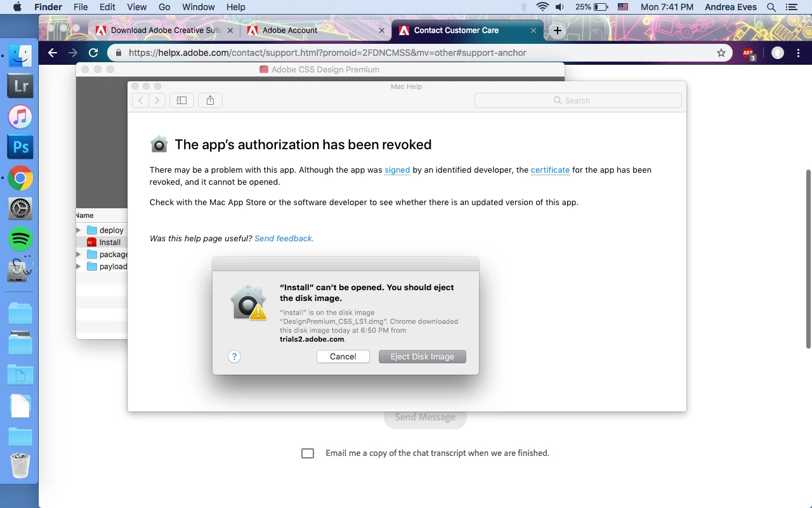Screen dimensions: 812x508
Task: Click Eject Disk Image button
Action: point(422,357)
